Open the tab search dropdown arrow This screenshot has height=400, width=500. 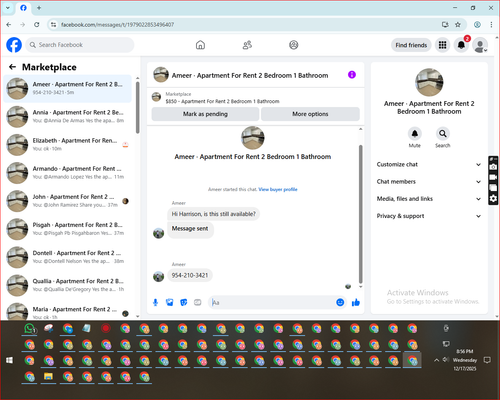(8, 8)
